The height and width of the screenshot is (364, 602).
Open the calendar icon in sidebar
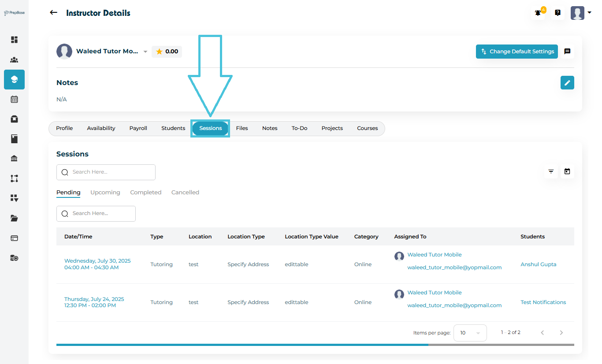pos(14,99)
